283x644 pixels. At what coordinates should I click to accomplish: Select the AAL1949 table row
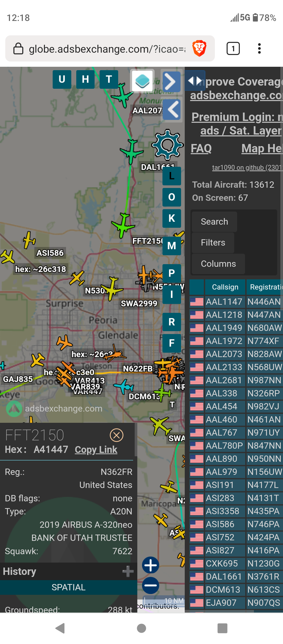(x=236, y=328)
